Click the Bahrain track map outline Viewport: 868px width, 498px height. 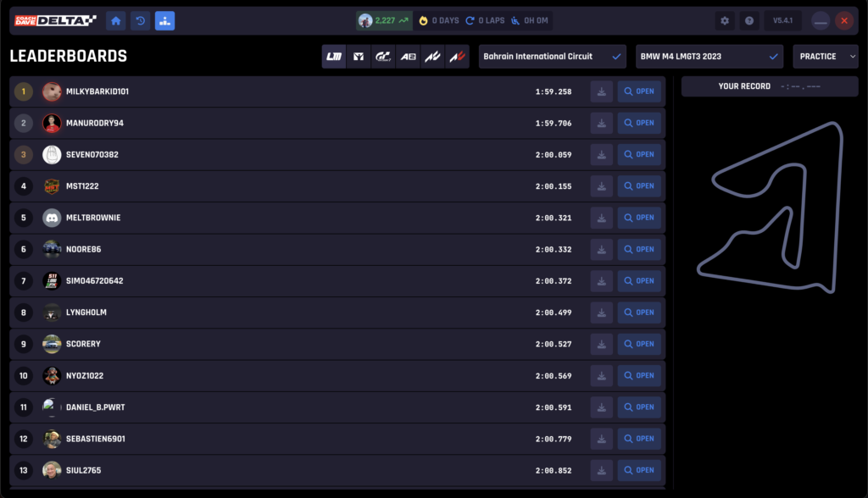[x=770, y=207]
